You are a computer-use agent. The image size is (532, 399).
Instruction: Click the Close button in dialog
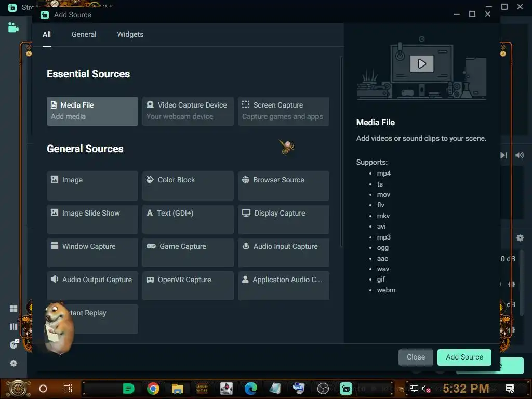pos(416,357)
